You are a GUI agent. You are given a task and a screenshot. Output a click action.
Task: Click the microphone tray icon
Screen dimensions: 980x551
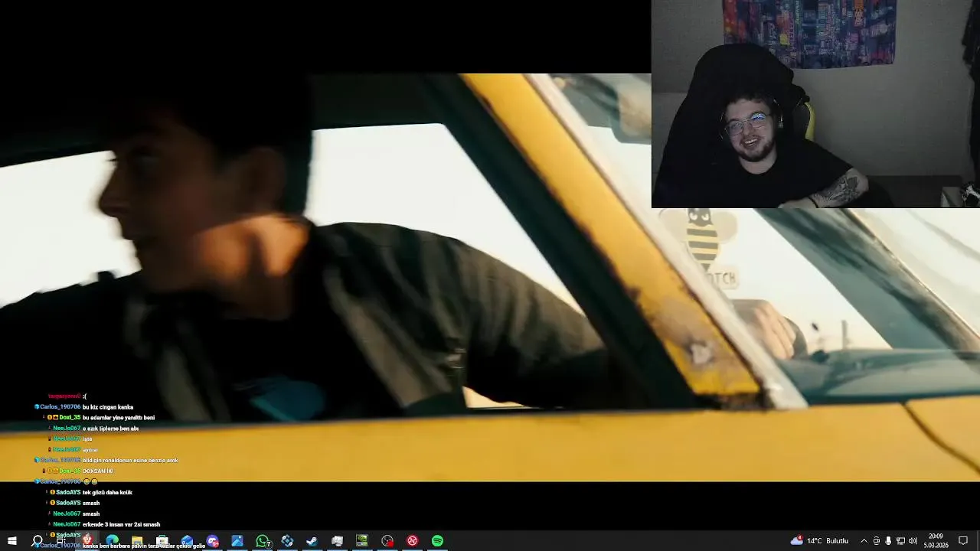click(x=888, y=541)
